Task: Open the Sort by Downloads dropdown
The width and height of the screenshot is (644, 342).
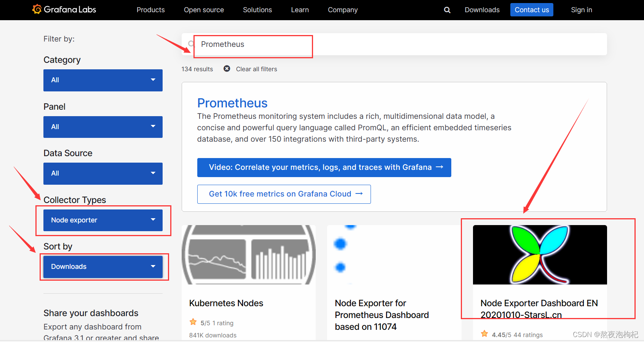Action: (x=103, y=267)
